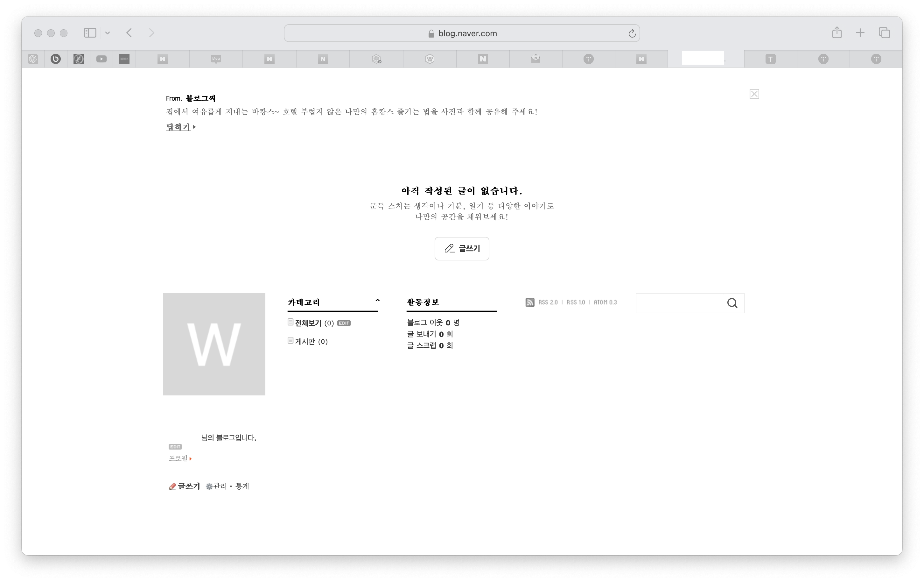This screenshot has height=582, width=924.
Task: Open sidebar tab group dropdown arrow
Action: click(x=108, y=33)
